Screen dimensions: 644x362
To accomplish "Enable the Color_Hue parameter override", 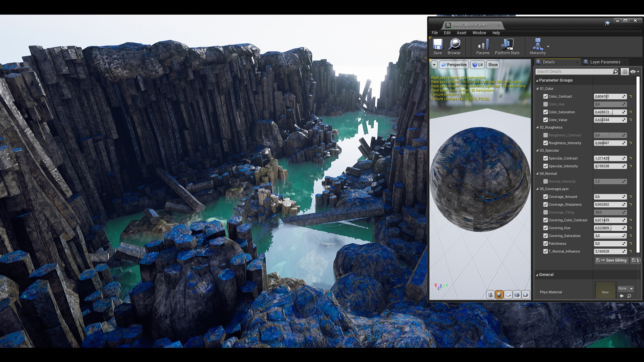I will click(x=546, y=104).
